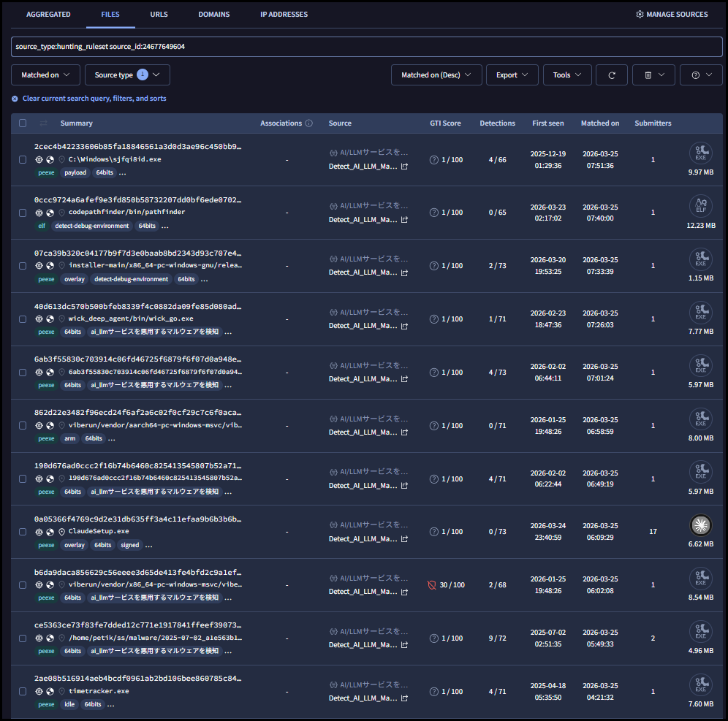Image resolution: width=728 pixels, height=721 pixels.
Task: Click Manage Sources button
Action: tap(672, 15)
